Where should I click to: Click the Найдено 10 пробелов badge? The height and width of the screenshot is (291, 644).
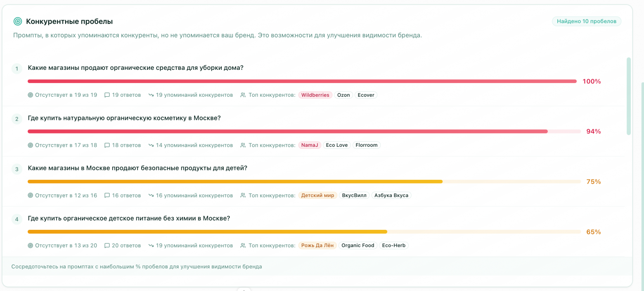point(586,21)
